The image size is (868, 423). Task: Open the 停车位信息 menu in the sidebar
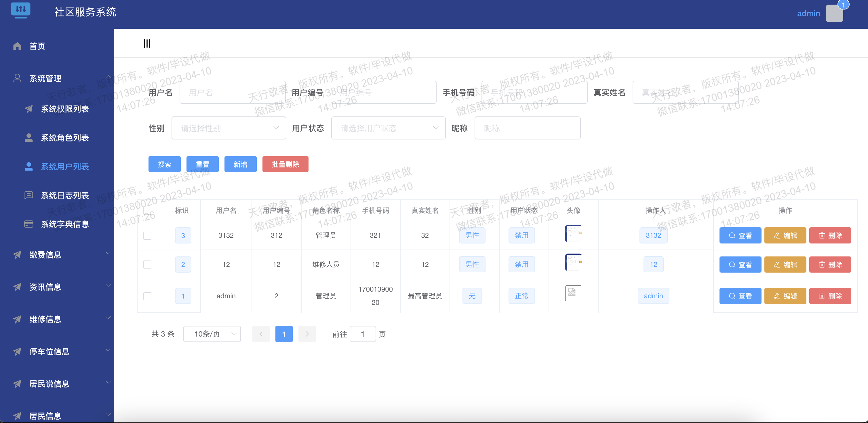point(49,351)
